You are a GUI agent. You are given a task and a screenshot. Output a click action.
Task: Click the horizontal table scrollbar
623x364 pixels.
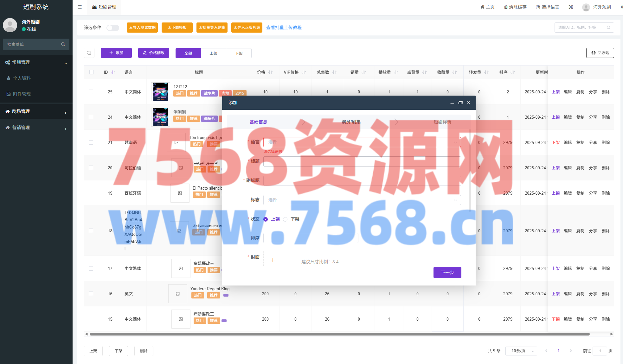click(339, 334)
